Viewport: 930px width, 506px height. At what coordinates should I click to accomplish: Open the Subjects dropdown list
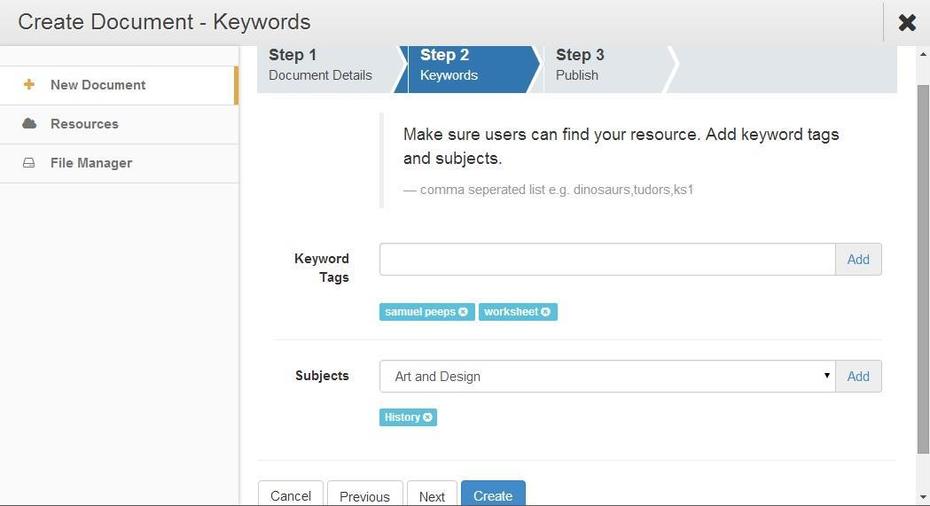click(x=607, y=376)
